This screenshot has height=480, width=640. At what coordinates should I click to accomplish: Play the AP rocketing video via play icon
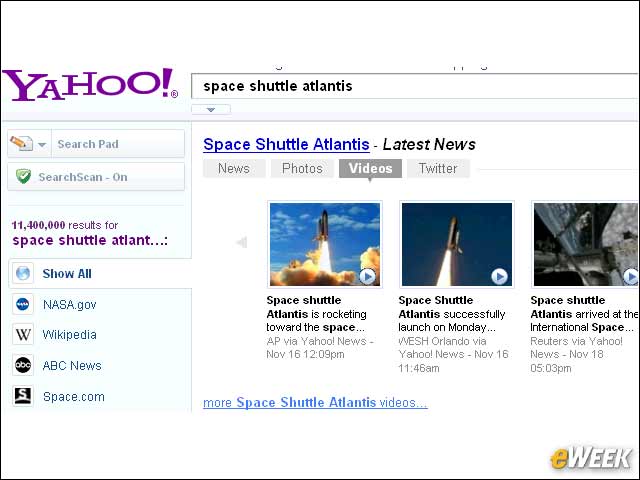pyautogui.click(x=367, y=276)
